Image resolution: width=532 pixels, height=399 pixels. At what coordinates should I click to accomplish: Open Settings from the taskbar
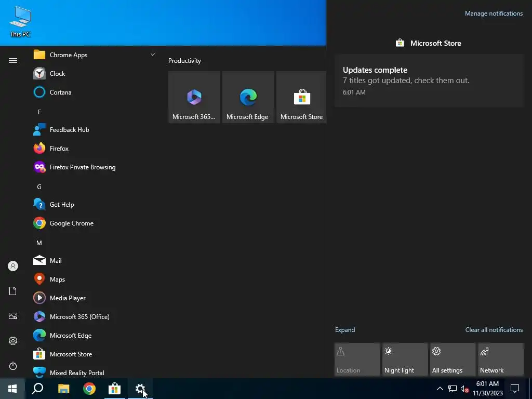click(140, 389)
